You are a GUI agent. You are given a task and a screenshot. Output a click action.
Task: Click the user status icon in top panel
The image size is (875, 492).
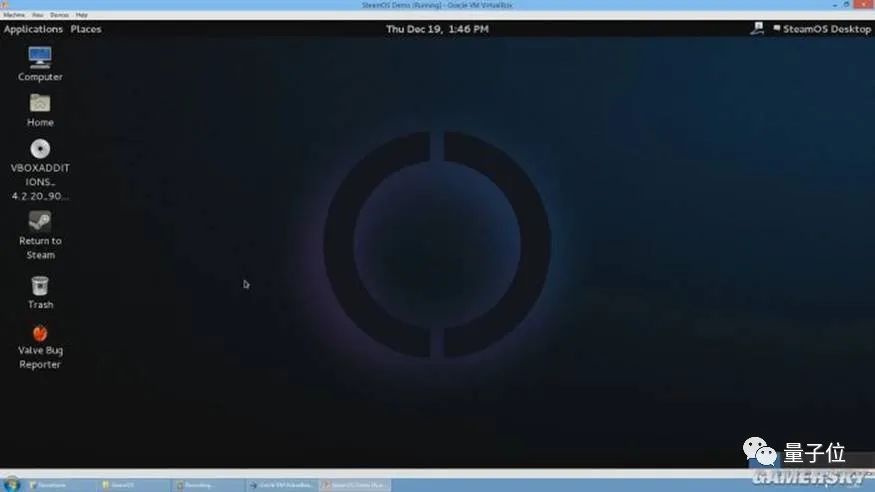757,29
